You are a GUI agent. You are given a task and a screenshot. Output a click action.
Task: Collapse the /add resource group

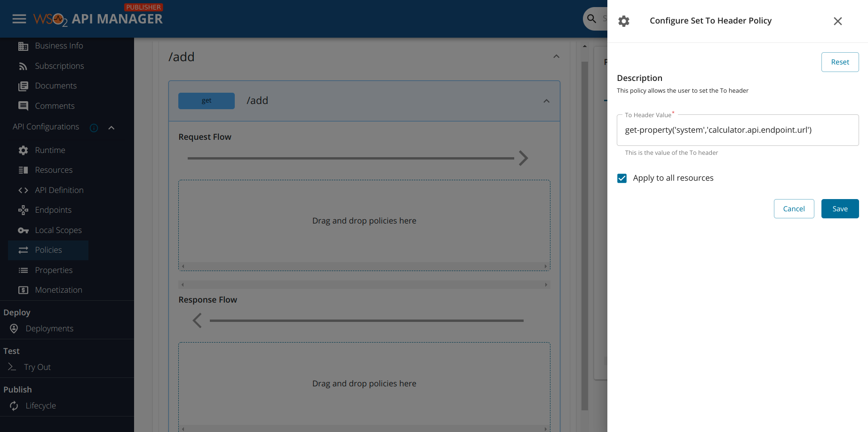pyautogui.click(x=556, y=56)
